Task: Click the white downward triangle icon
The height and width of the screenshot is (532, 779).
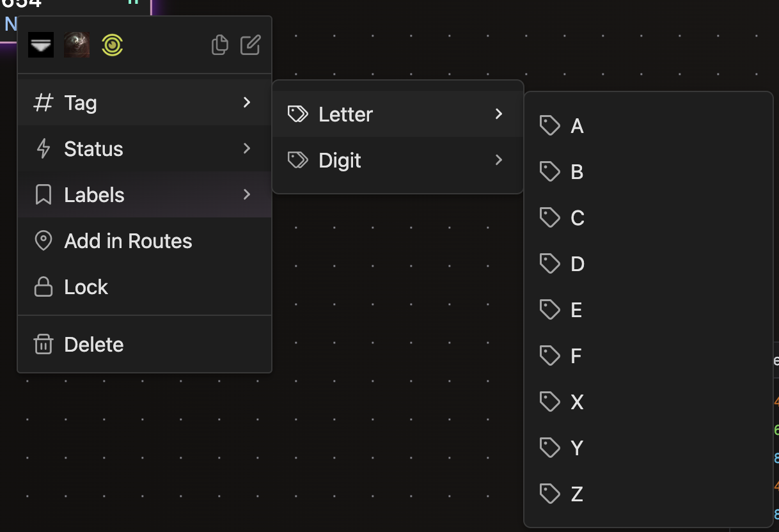Action: coord(41,45)
